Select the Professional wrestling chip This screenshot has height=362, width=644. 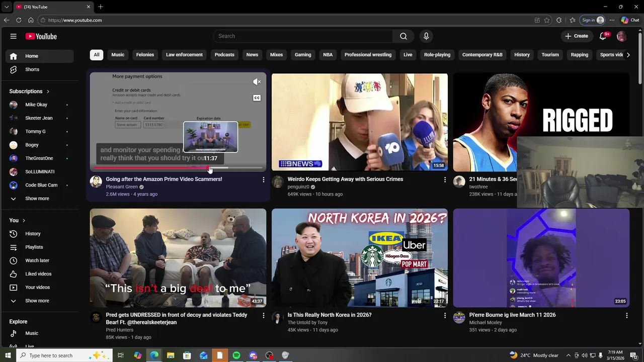[368, 55]
